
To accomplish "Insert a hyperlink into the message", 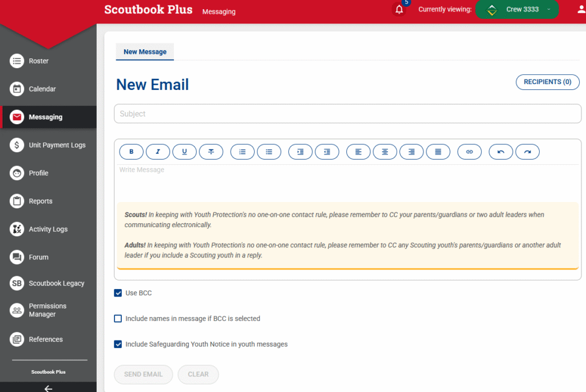I will (x=469, y=152).
